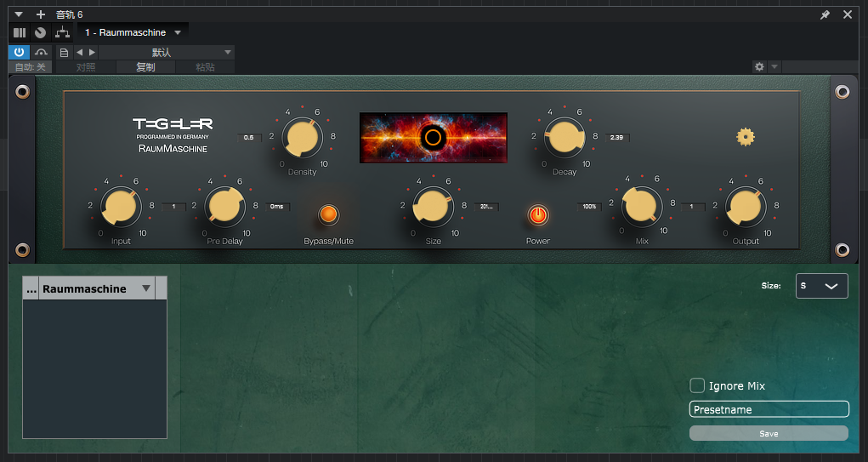This screenshot has width=868, height=462.
Task: Click the empty preset list box
Action: click(x=94, y=369)
